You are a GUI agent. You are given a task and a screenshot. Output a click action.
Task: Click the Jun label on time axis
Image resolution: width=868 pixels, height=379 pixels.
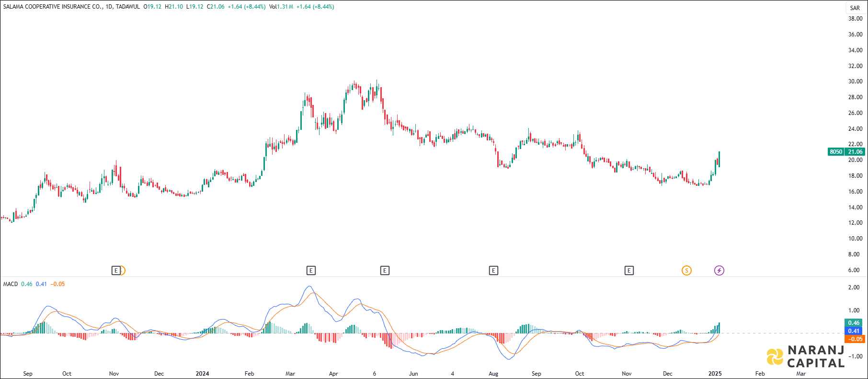coord(413,374)
